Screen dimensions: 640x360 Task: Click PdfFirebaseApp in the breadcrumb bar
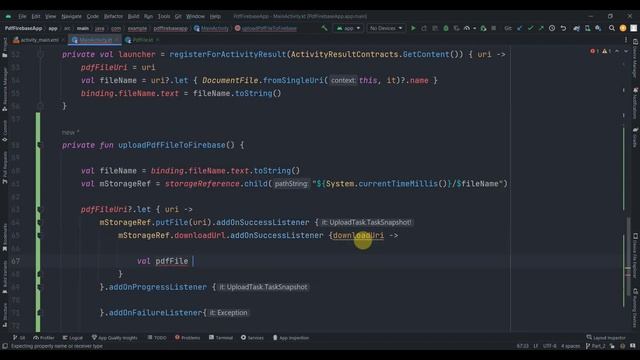coord(23,29)
